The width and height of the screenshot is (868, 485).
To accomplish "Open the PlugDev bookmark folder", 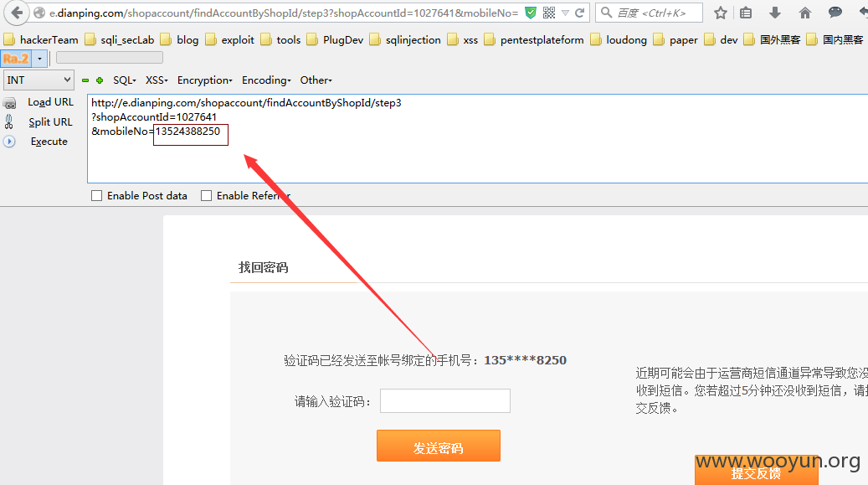I will (335, 40).
